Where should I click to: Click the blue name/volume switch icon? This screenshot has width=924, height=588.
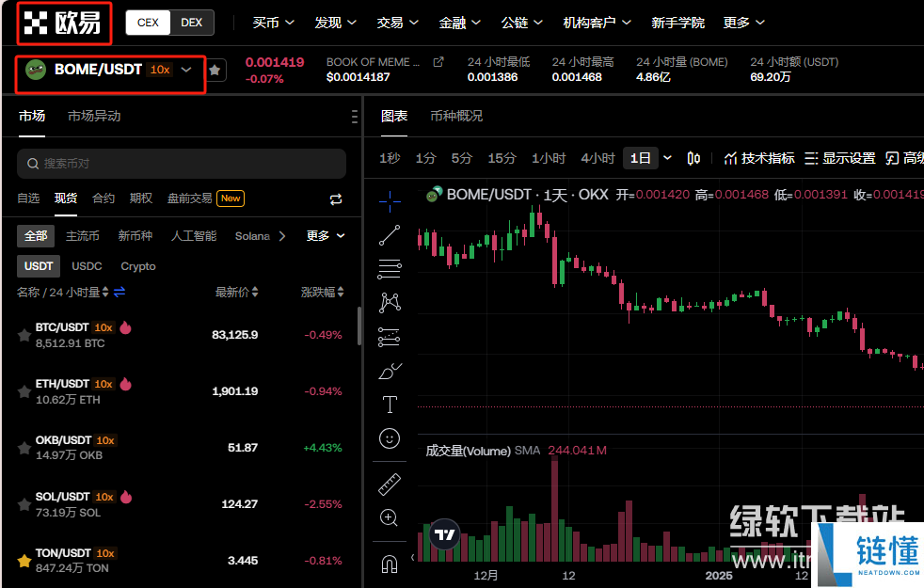119,292
